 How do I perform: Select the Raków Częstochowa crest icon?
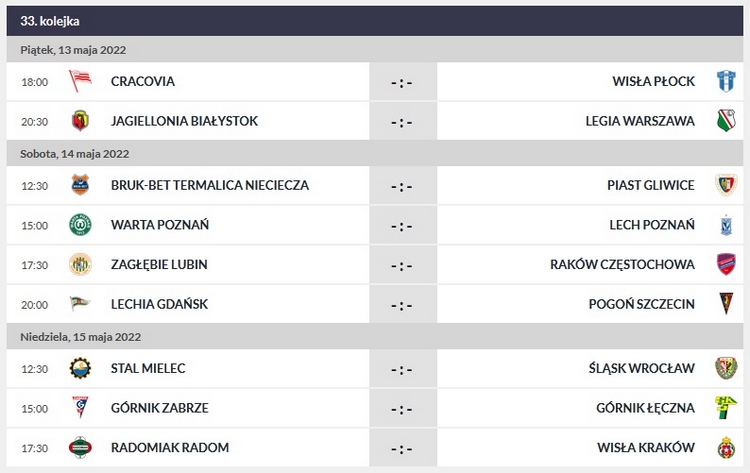click(726, 265)
